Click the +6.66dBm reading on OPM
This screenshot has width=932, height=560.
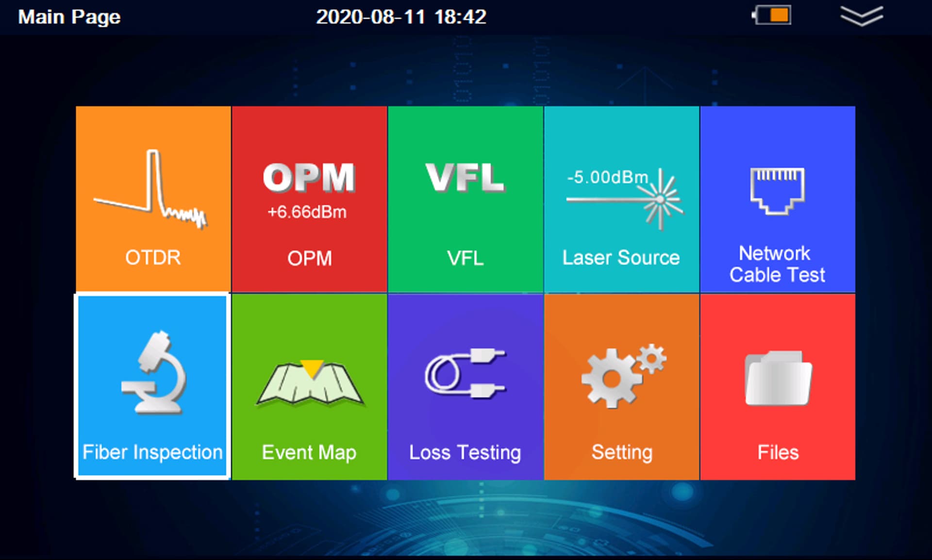(307, 212)
